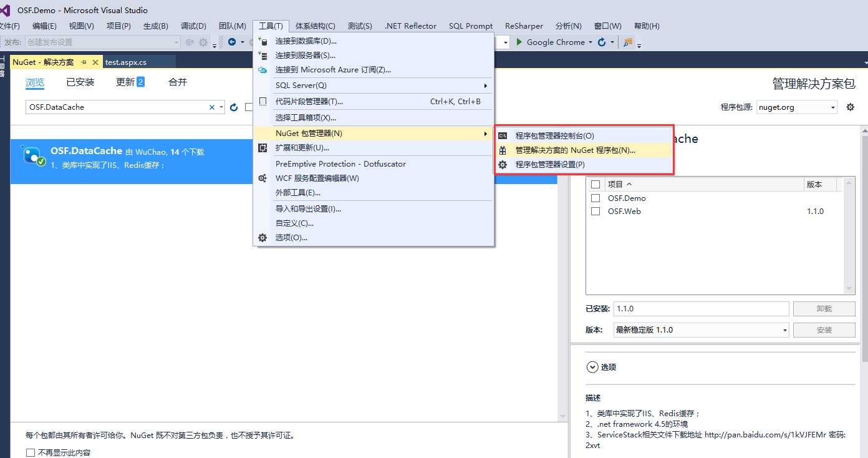
Task: Toggle the checkbox right of the refresh icon
Action: [249, 107]
